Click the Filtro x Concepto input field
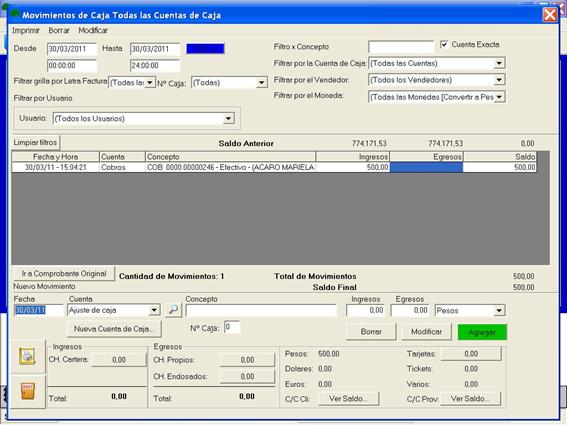This screenshot has height=425, width=567. point(401,47)
